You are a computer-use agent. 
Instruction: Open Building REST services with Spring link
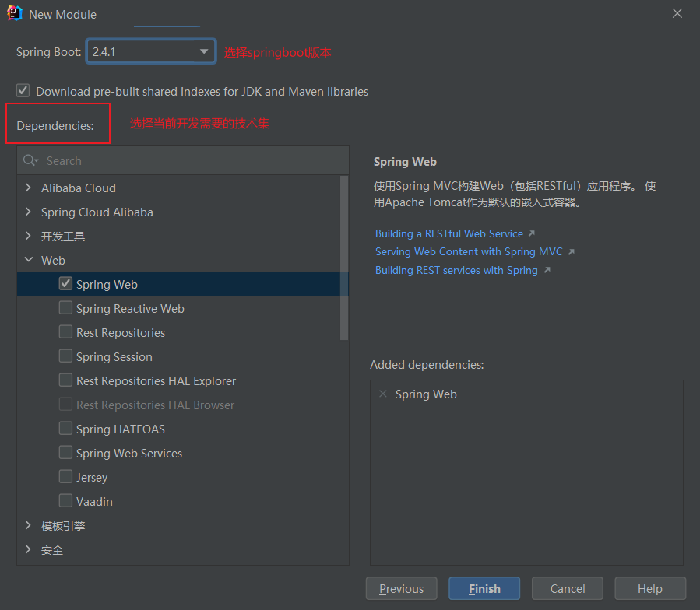(x=456, y=270)
